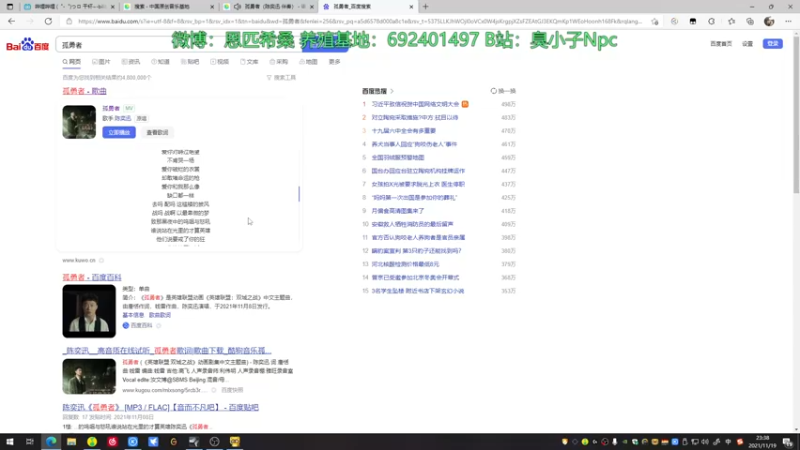Screen dimensions: 800x450
Task: Click the Baidu search input with 孤勇者
Action: pos(179,45)
